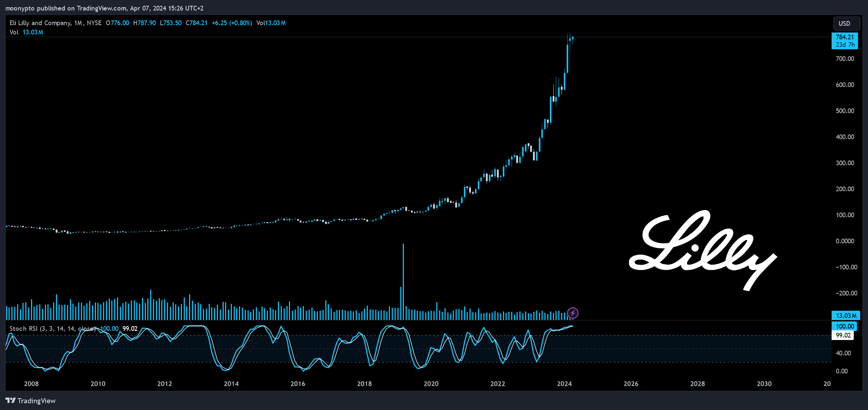Click the 0.0000 price axis label

tap(845, 241)
